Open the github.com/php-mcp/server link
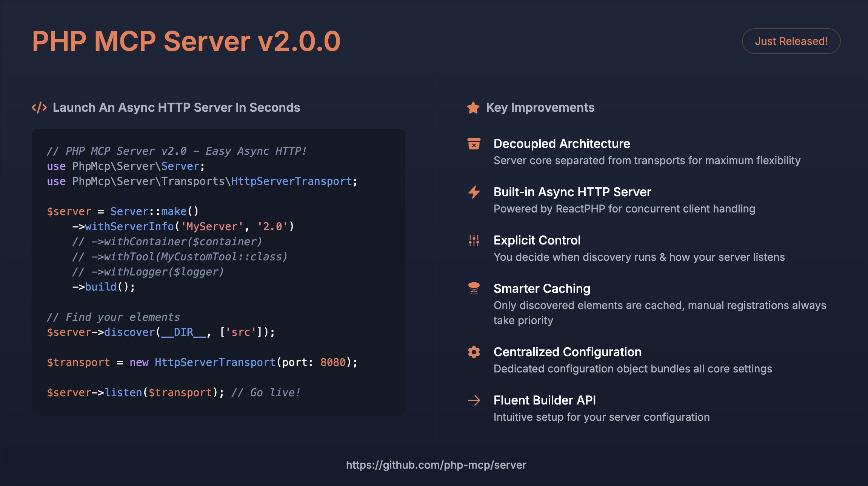868x486 pixels. coord(436,465)
